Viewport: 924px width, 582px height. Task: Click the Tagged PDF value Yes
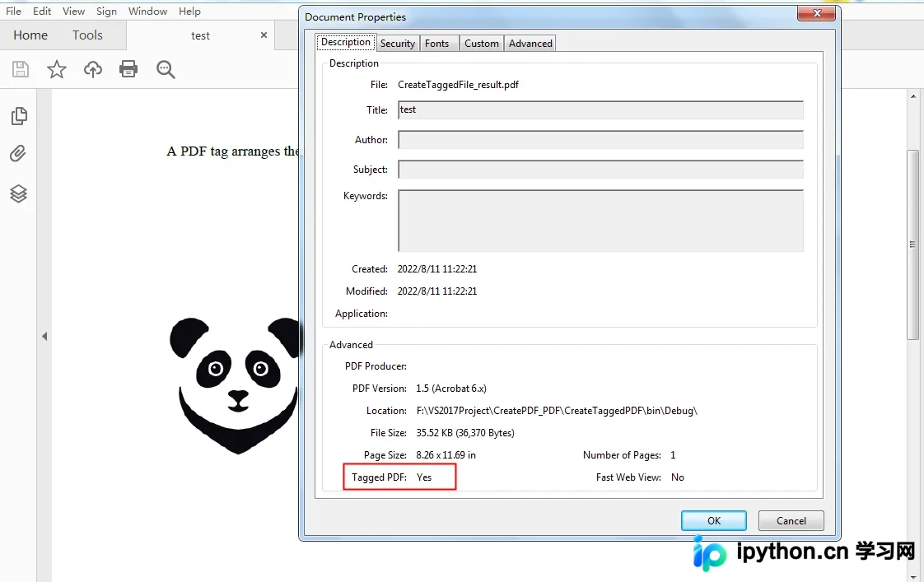(423, 477)
